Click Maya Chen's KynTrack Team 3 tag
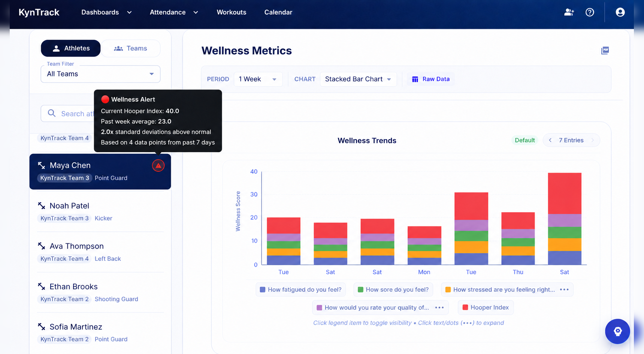The width and height of the screenshot is (644, 354). (x=65, y=178)
